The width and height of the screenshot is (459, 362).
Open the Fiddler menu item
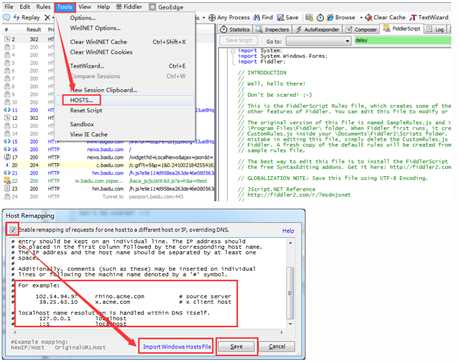129,7
